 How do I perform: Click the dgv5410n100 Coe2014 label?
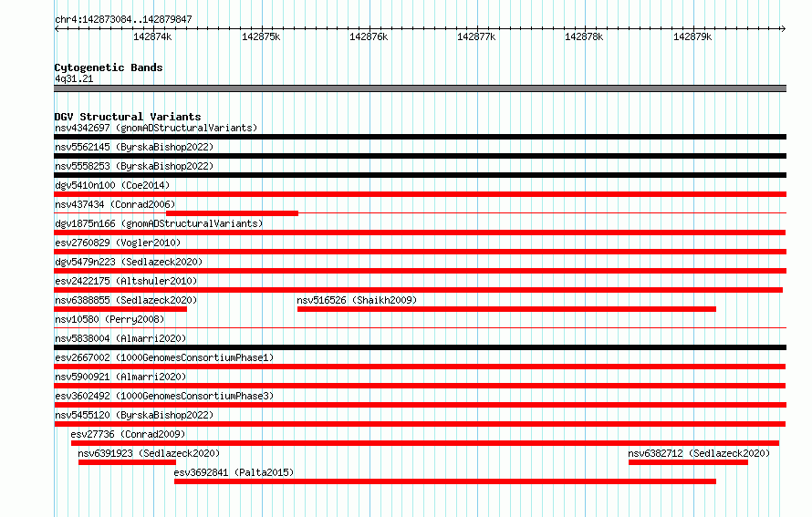pyautogui.click(x=112, y=185)
